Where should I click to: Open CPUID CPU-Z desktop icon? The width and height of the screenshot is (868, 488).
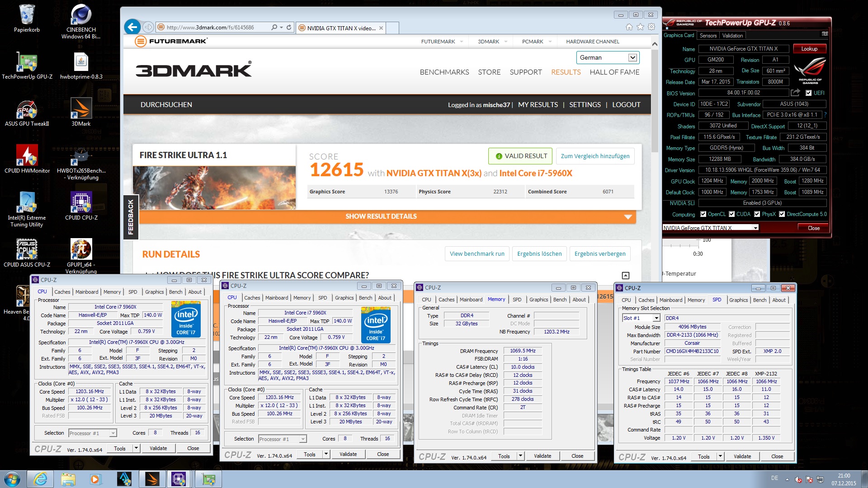click(x=81, y=206)
